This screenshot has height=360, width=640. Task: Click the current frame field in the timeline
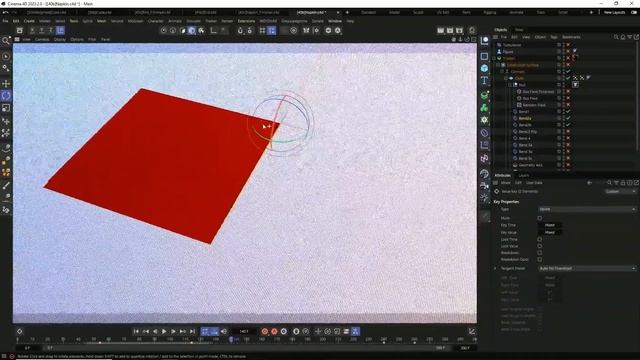[244, 331]
